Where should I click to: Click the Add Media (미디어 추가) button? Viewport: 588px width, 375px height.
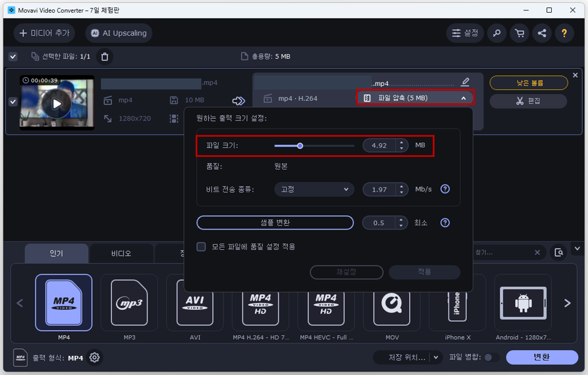click(x=44, y=33)
